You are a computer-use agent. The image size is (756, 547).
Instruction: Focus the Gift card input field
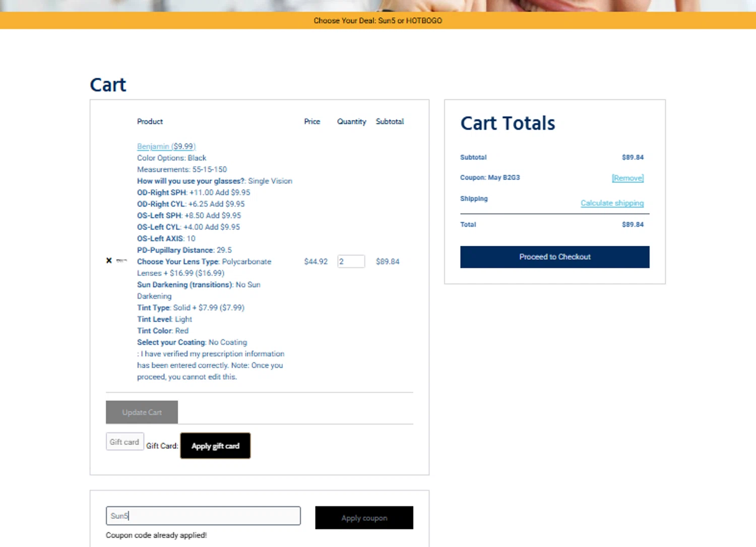(x=124, y=442)
